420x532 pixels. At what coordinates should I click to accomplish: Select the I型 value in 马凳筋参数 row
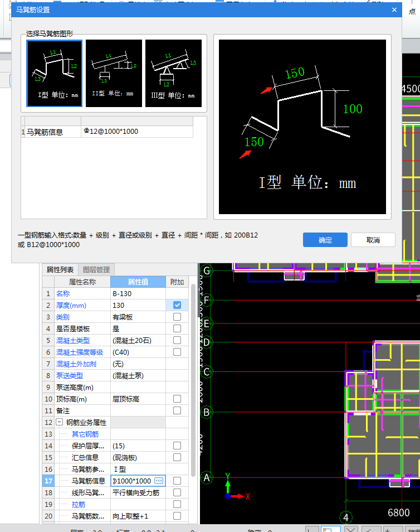pos(138,469)
